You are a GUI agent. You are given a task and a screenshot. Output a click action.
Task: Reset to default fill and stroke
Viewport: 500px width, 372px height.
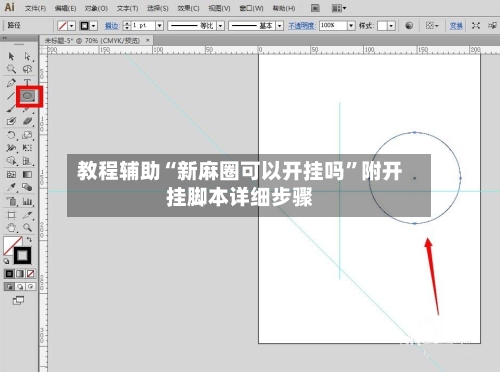pyautogui.click(x=6, y=261)
